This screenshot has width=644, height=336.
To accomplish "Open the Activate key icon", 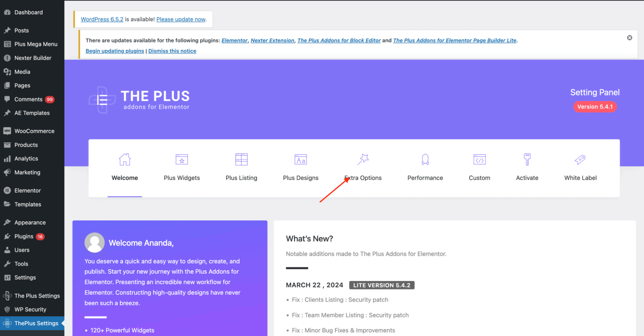I will (527, 159).
